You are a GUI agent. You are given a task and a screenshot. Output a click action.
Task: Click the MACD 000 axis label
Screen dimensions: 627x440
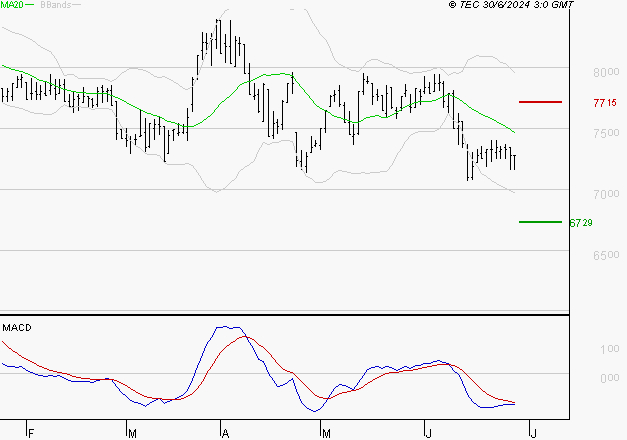pyautogui.click(x=610, y=378)
